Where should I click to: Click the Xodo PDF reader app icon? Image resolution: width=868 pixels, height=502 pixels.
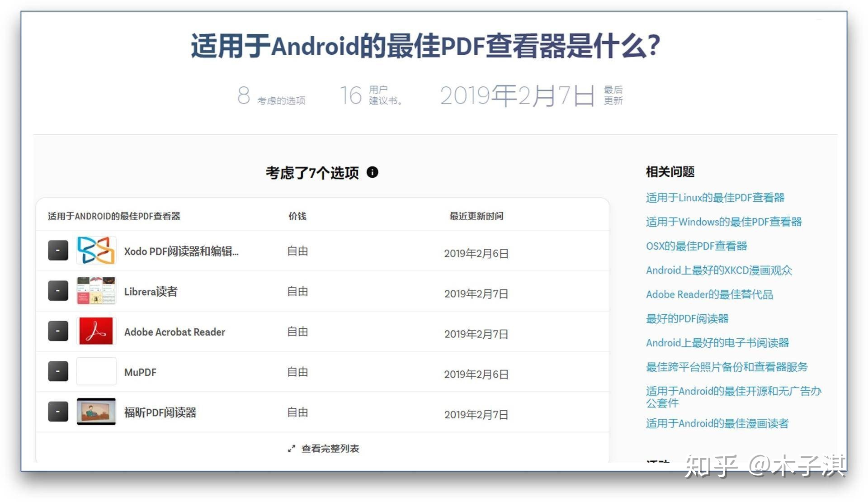(96, 250)
